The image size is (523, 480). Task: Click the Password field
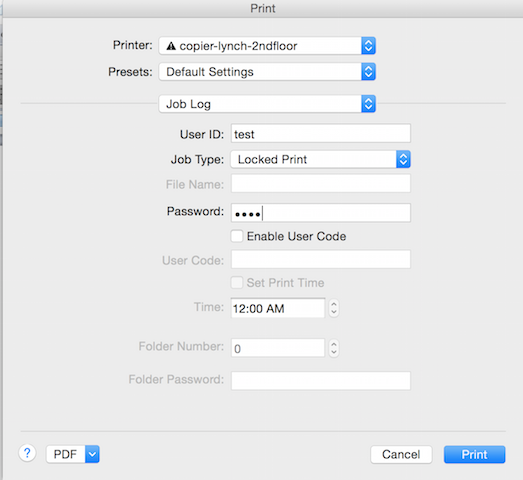pyautogui.click(x=321, y=213)
